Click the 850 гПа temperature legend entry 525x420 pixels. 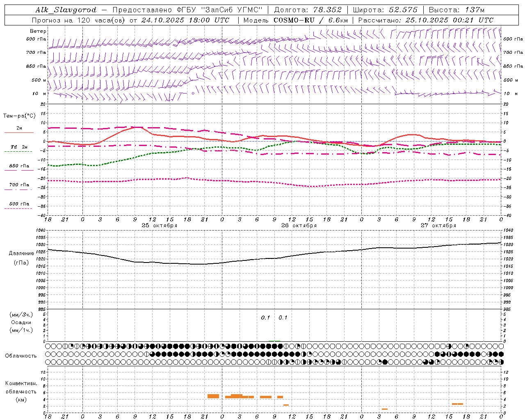click(19, 166)
